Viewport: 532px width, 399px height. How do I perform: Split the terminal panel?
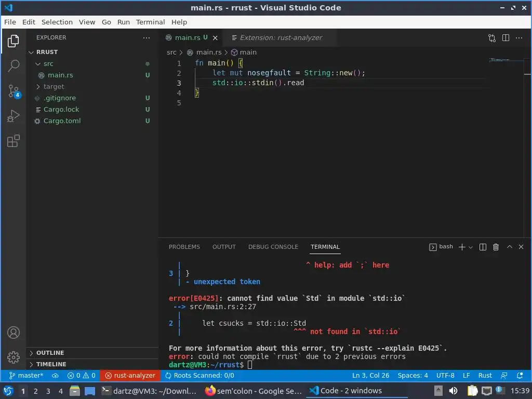tap(483, 247)
